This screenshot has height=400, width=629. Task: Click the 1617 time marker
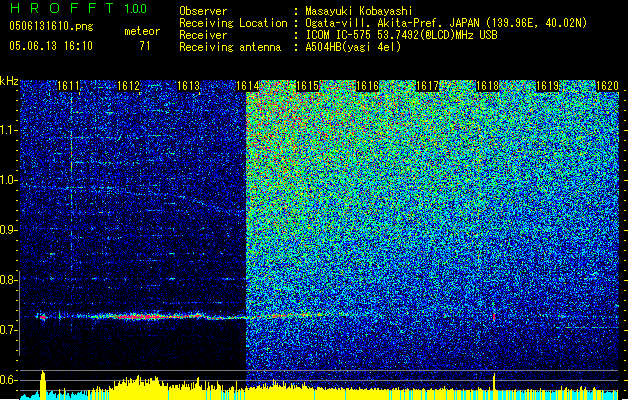coord(428,86)
